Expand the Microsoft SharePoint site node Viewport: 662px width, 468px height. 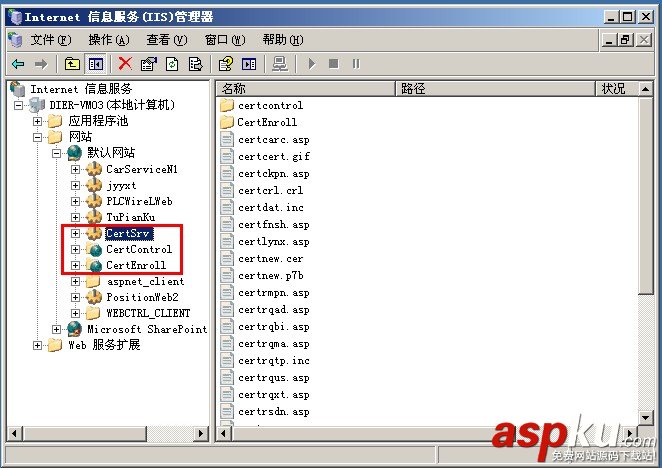click(56, 329)
